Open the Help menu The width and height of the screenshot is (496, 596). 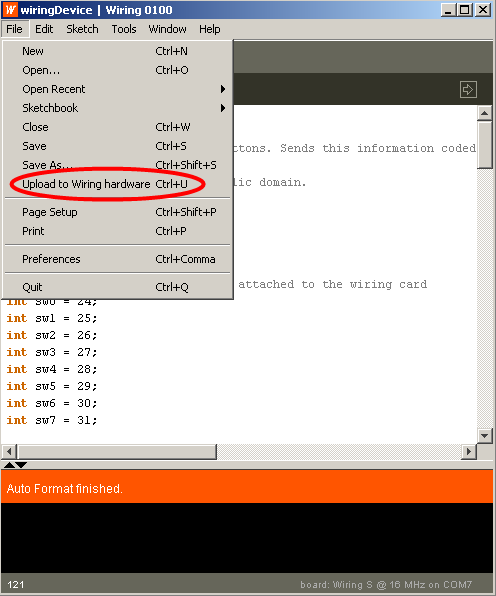pos(210,29)
